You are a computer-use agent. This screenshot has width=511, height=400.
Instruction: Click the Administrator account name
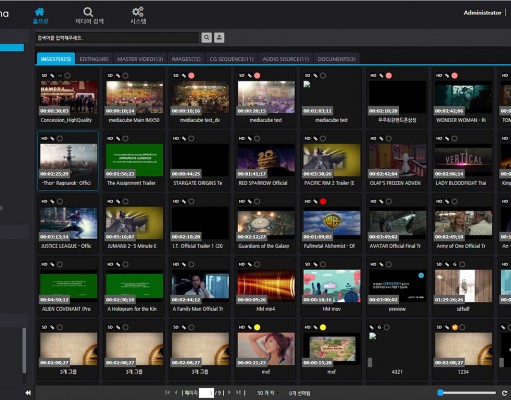click(x=482, y=13)
